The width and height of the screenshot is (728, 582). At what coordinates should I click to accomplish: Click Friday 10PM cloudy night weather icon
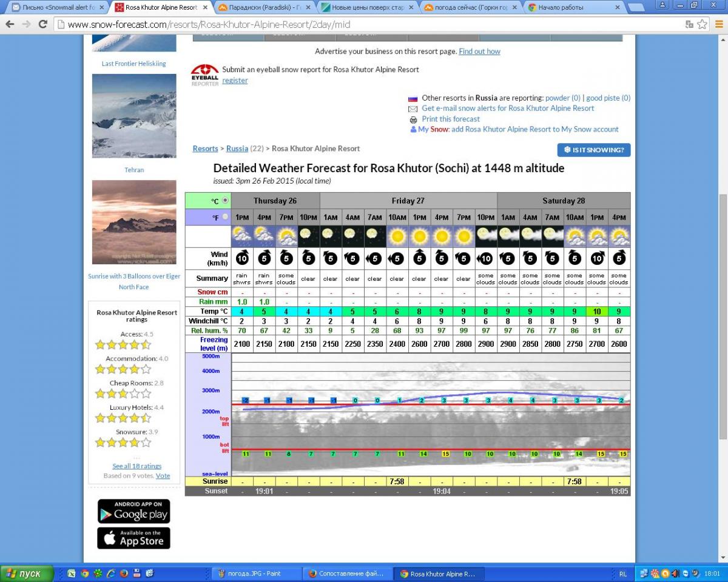pos(485,236)
